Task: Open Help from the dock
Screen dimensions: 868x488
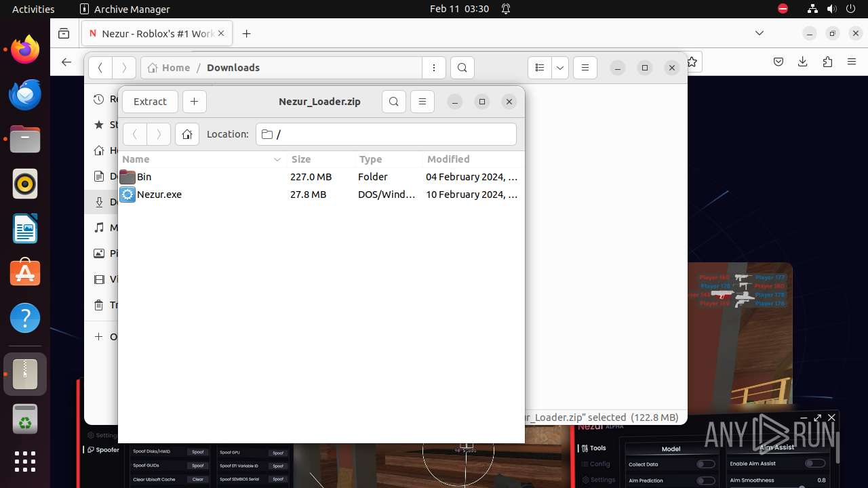Action: 25,318
